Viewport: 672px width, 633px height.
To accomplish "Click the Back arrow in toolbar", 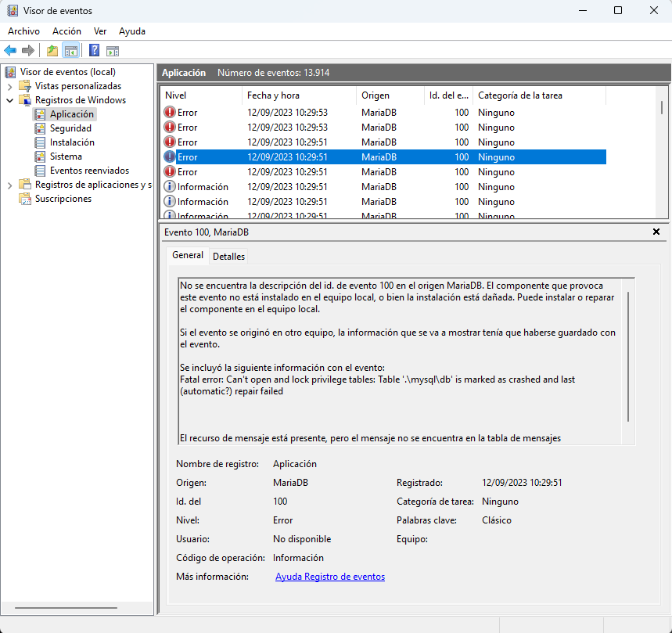I will click(10, 51).
